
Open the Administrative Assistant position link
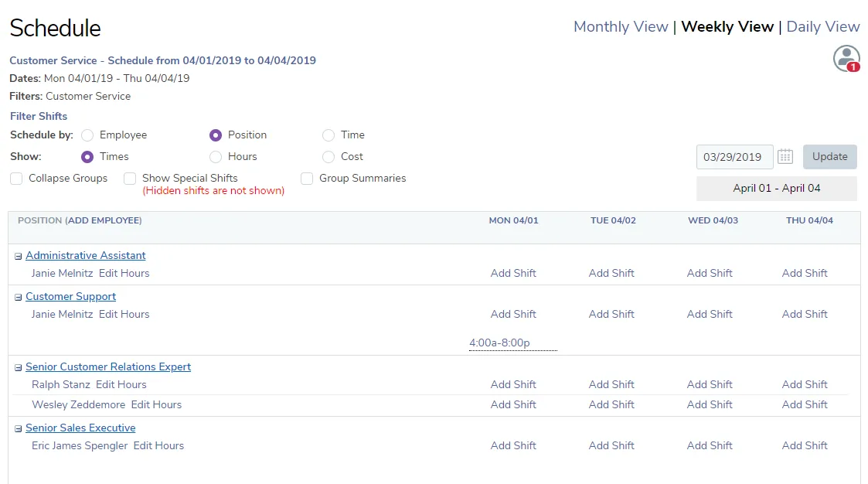point(85,255)
